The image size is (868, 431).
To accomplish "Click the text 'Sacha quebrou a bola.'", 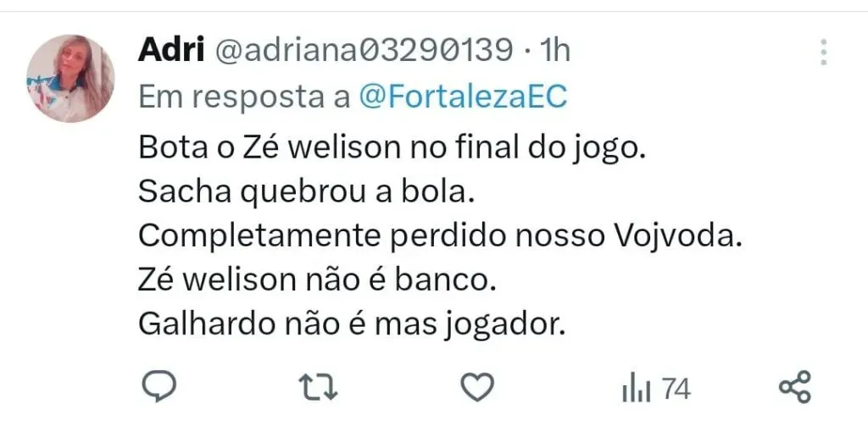I will tap(307, 192).
